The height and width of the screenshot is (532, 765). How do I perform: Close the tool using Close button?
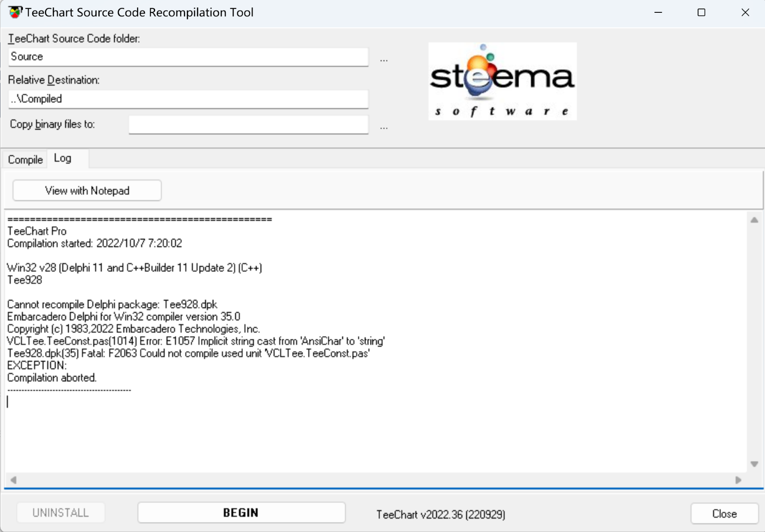724,513
